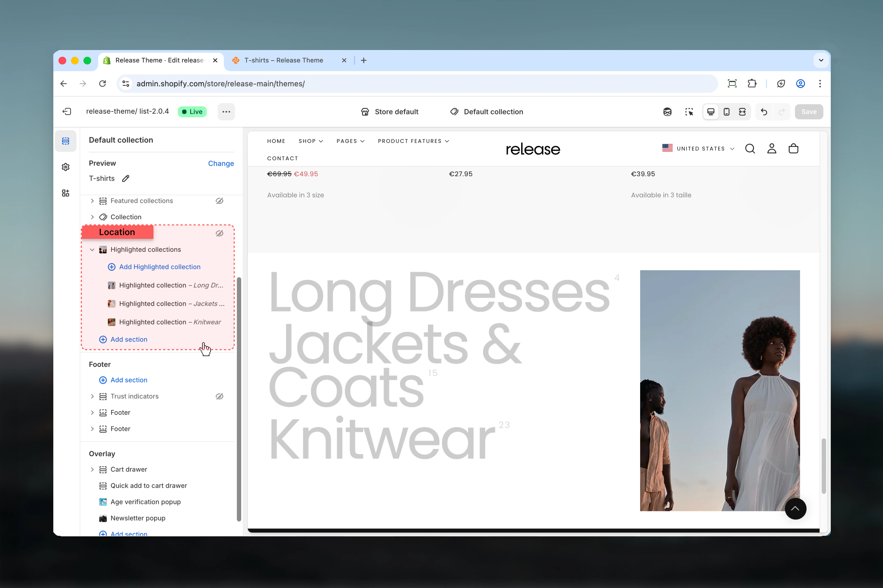
Task: Open the three-dot more actions menu
Action: [x=226, y=112]
